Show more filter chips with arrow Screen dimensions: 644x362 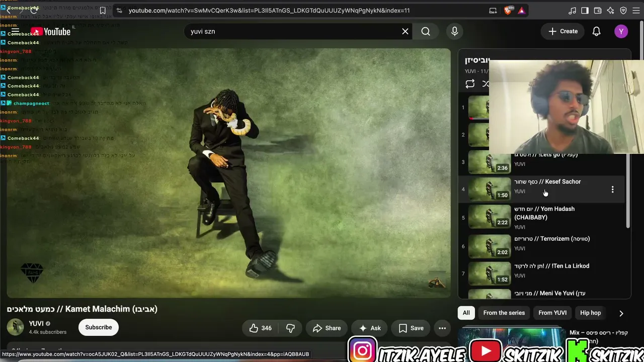(621, 313)
